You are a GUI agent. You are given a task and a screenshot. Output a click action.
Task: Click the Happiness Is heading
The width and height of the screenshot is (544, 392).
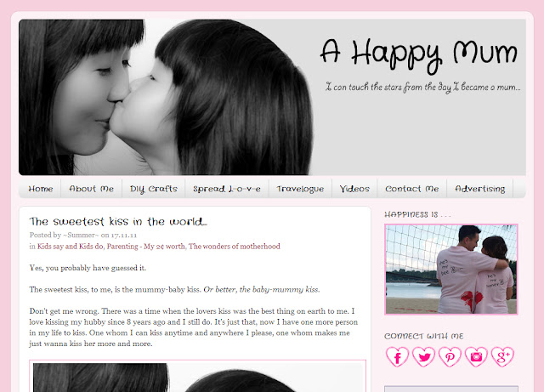(x=417, y=214)
